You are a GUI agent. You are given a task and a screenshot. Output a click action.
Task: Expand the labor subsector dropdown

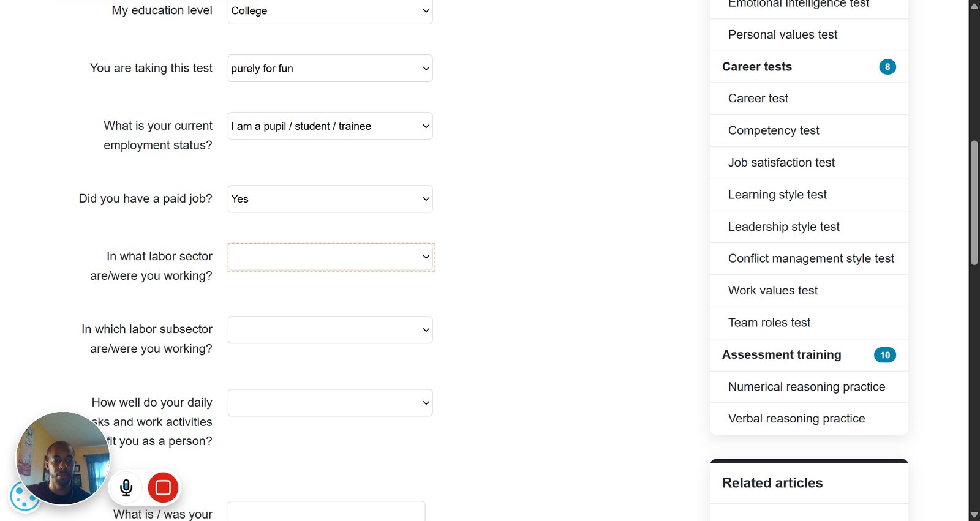coord(330,330)
